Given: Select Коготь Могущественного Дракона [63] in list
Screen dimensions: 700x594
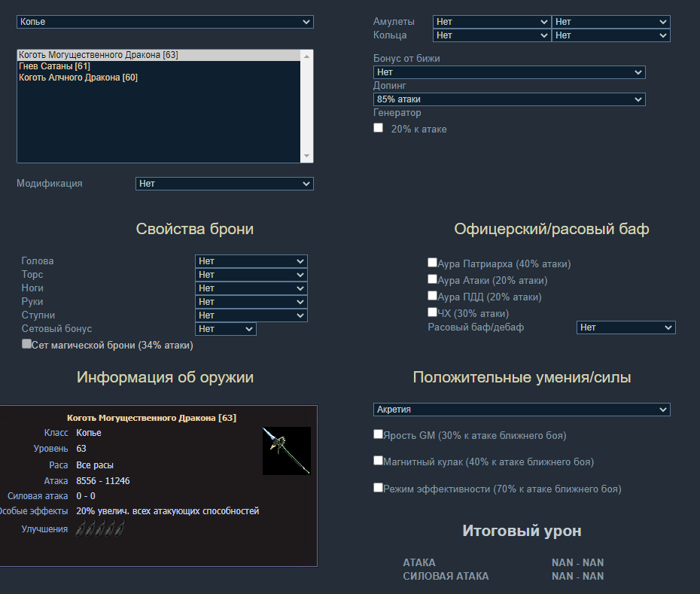Looking at the screenshot, I should [x=159, y=55].
